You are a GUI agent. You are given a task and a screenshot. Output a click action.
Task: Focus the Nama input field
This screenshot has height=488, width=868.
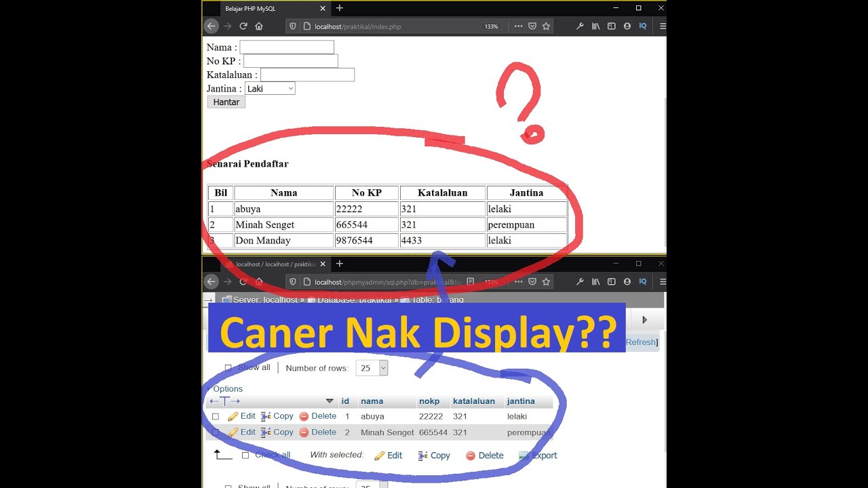click(287, 47)
